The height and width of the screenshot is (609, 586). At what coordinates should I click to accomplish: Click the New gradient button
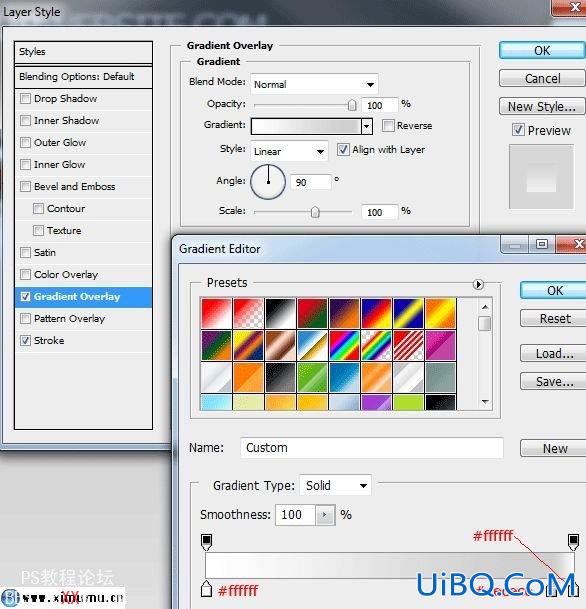pos(555,449)
